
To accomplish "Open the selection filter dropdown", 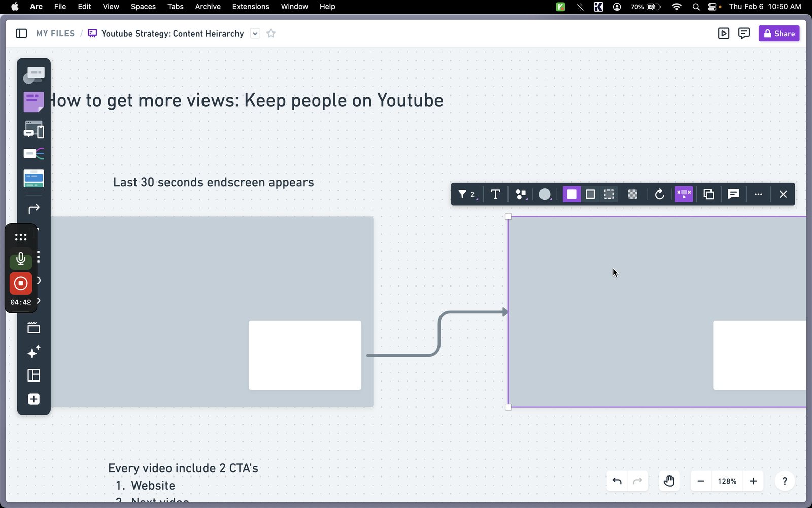I will pos(467,194).
